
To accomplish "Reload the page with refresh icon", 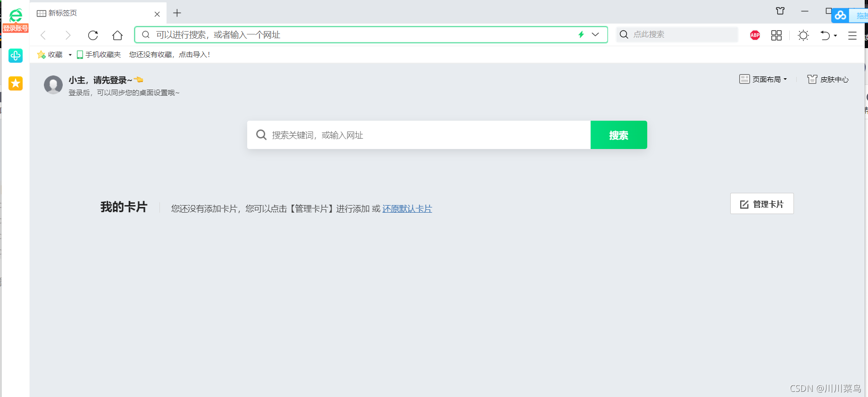I will coord(93,35).
